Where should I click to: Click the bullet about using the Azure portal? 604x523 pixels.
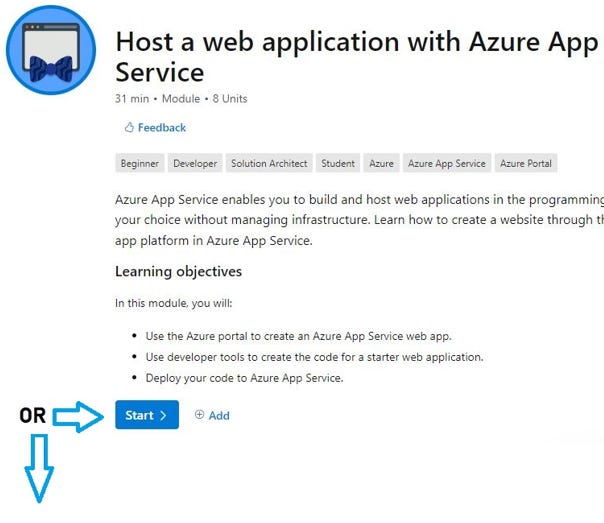click(x=299, y=336)
